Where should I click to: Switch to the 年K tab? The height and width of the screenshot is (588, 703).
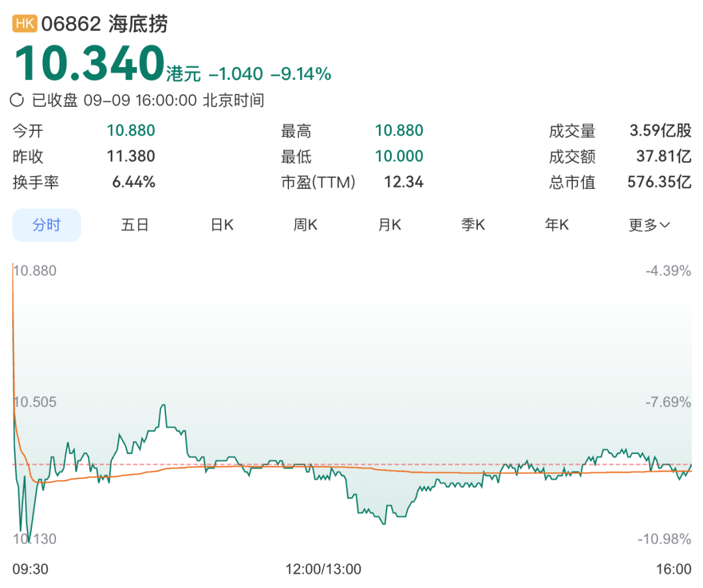pos(557,225)
